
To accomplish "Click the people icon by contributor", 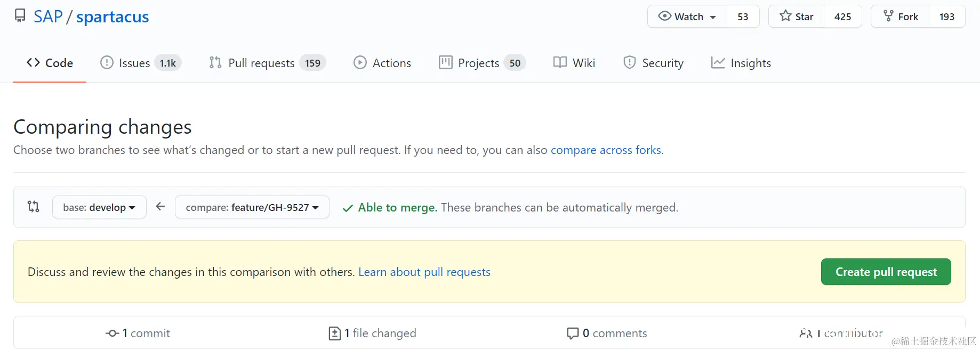I will (805, 333).
